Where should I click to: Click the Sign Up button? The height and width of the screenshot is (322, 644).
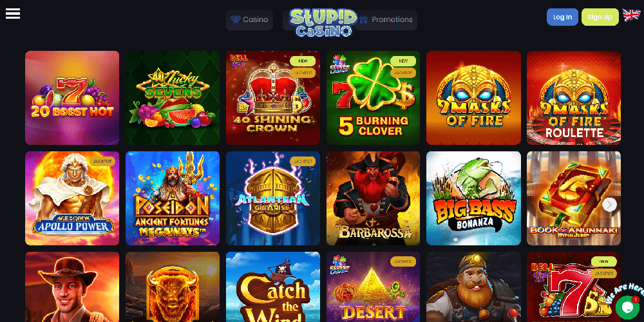(x=600, y=17)
